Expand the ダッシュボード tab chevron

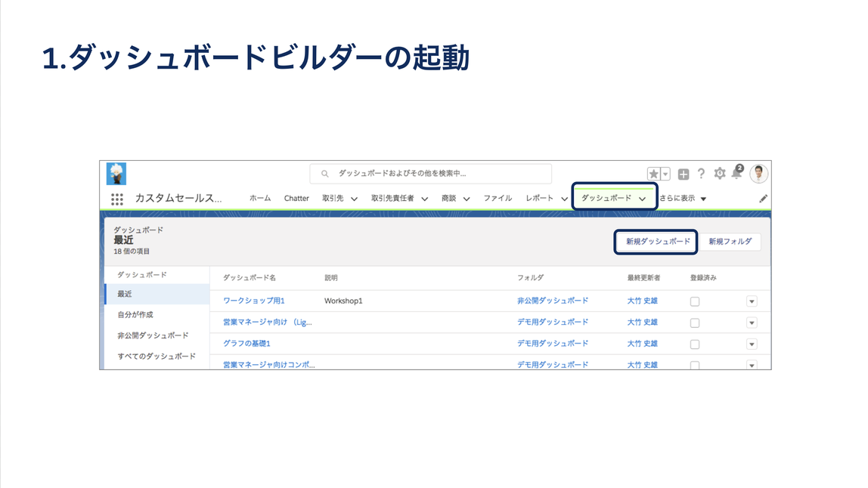click(x=642, y=199)
